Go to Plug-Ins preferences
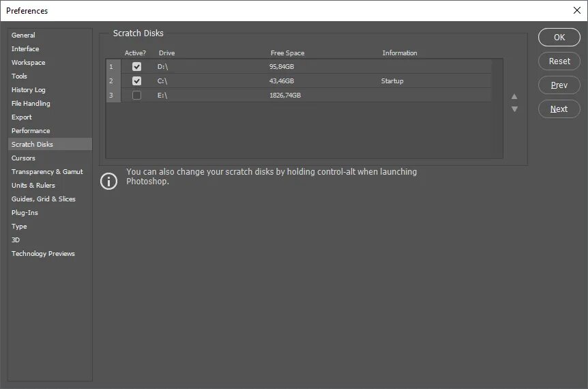 25,213
